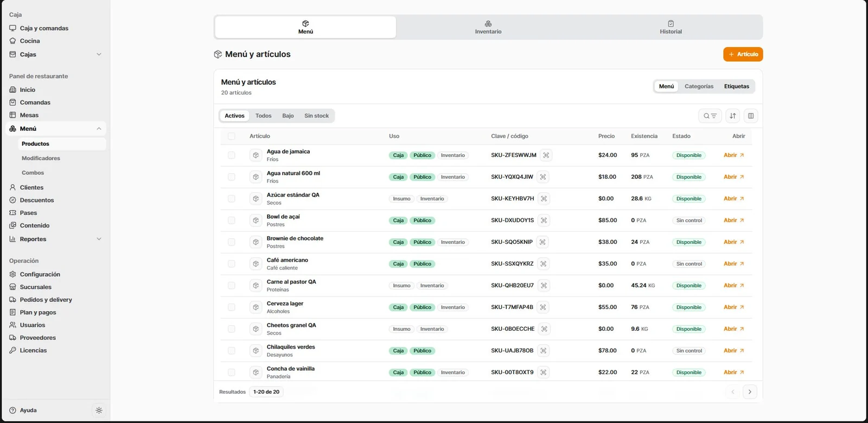Collapse the Menú sidebar section

point(99,129)
